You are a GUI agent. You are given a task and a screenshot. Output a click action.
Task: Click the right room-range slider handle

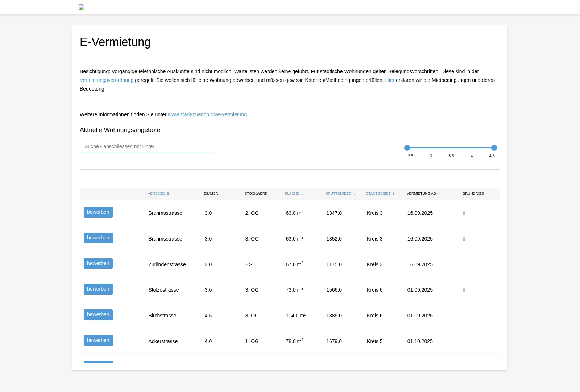[x=494, y=148]
